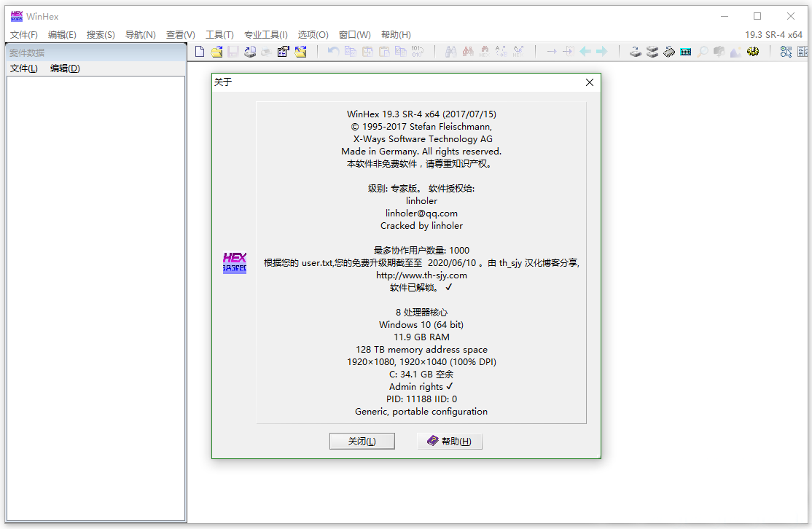Click the "PID: 11188 IID: 0" text

click(421, 399)
